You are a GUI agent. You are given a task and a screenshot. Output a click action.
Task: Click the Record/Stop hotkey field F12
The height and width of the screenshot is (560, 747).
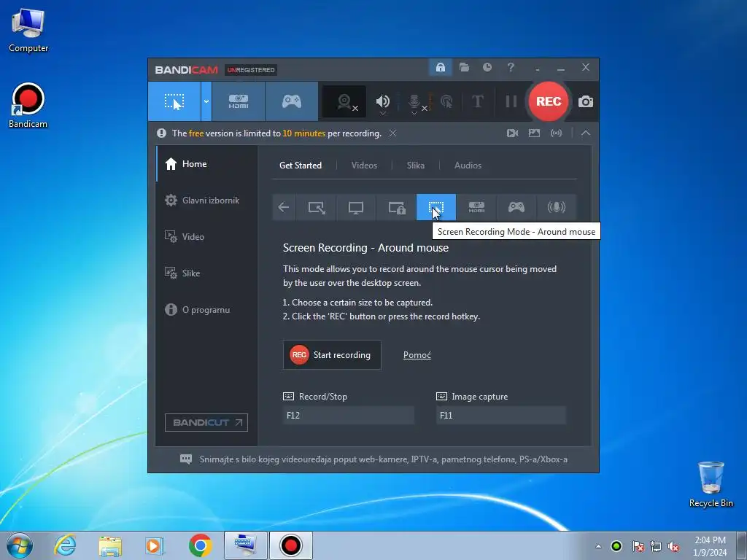tap(348, 415)
